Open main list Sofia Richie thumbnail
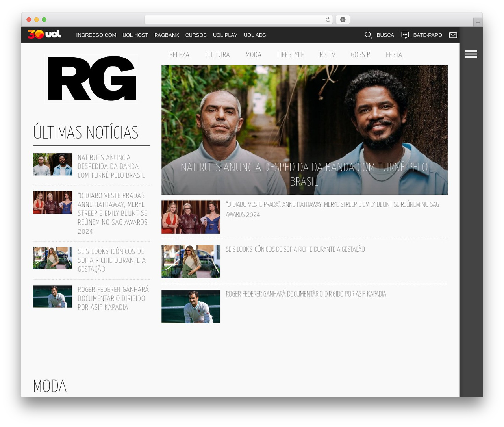Screen dimensions: 504x427 pos(191,262)
